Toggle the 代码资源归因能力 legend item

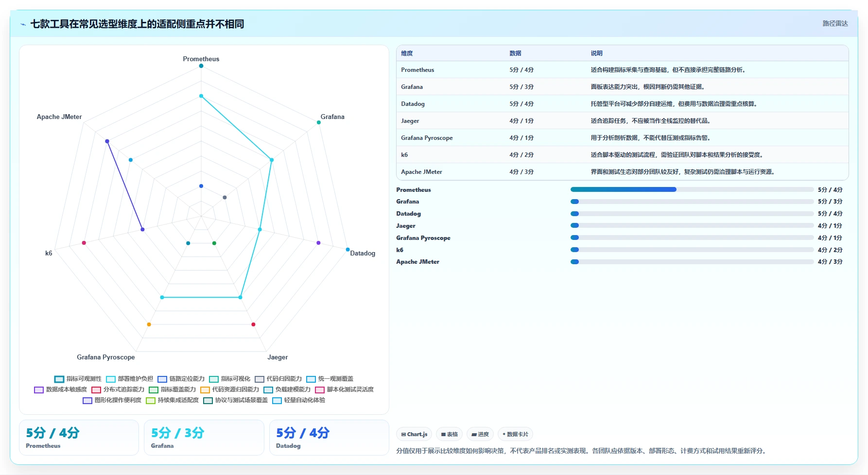229,390
